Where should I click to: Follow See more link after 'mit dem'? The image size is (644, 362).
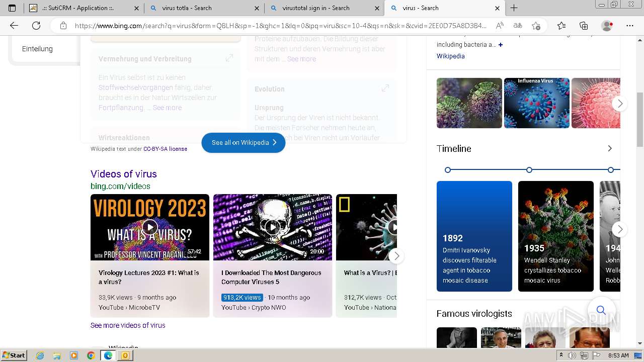tap(301, 59)
